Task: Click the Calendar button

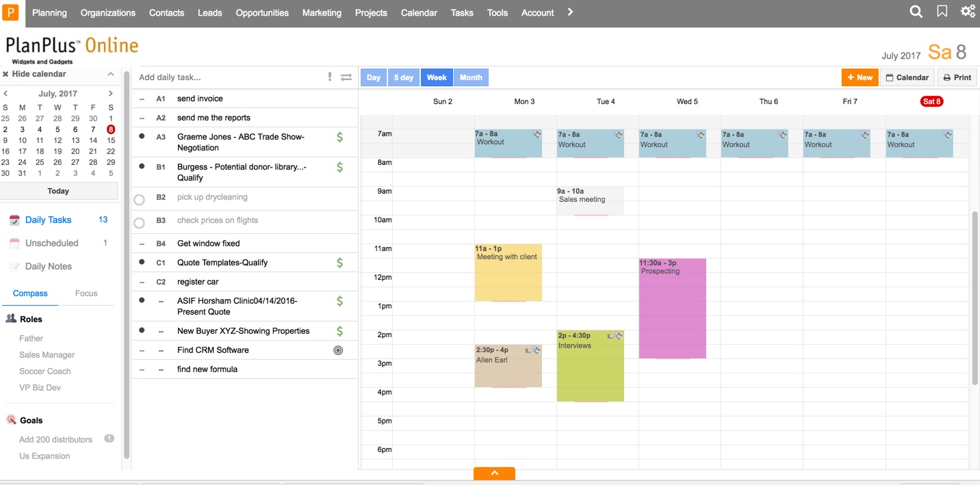Action: pos(907,77)
